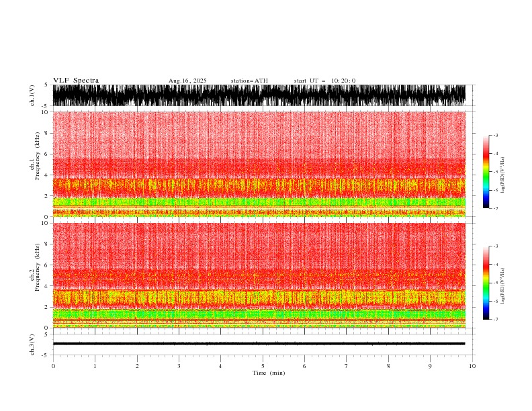Click the time axis tick label '3'
Screen dimensions: 532x411
[x=179, y=366]
